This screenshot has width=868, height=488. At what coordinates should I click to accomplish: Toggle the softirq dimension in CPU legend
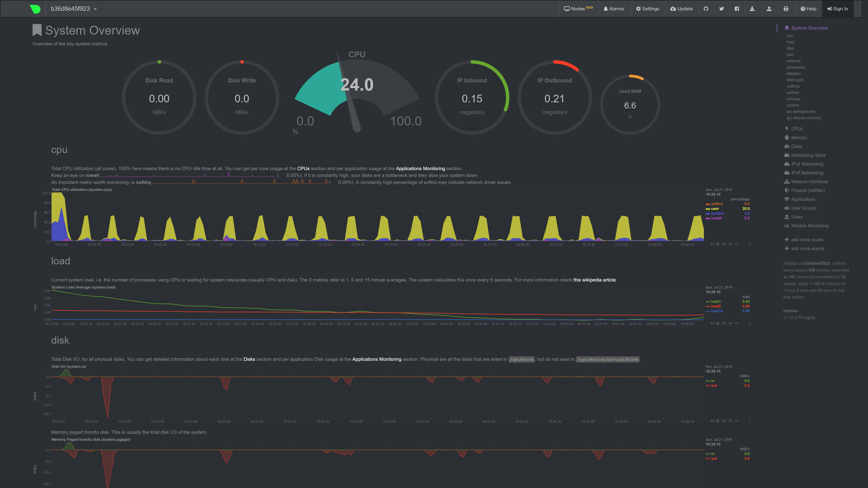[716, 204]
